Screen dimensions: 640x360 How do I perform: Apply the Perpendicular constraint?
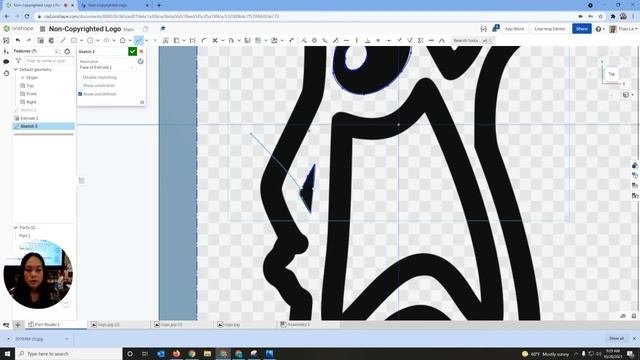[x=367, y=40]
